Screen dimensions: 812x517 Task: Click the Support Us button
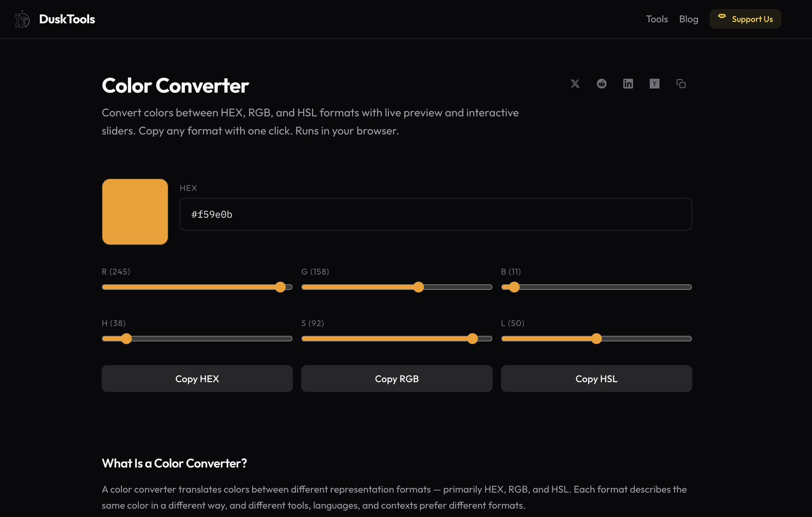[745, 19]
